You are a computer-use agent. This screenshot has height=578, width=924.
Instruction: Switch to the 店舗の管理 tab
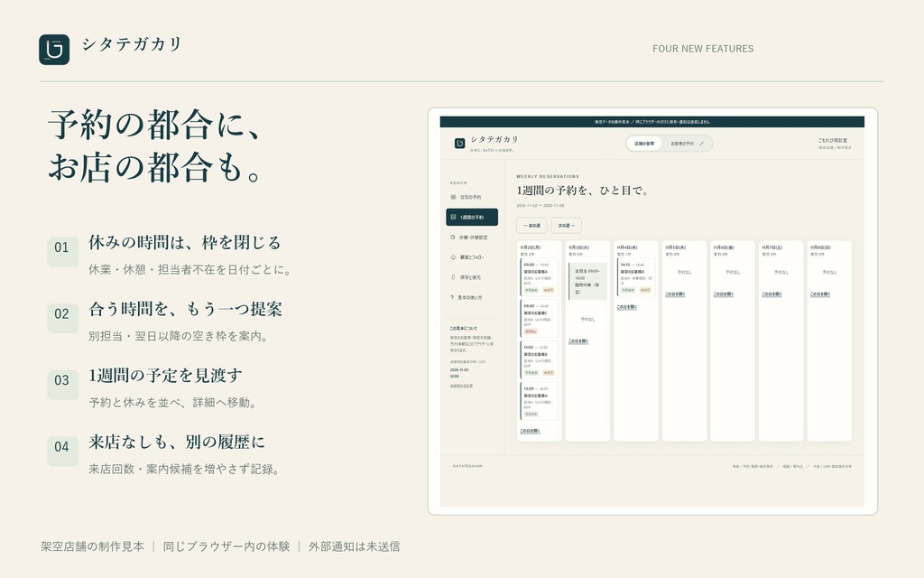point(644,144)
